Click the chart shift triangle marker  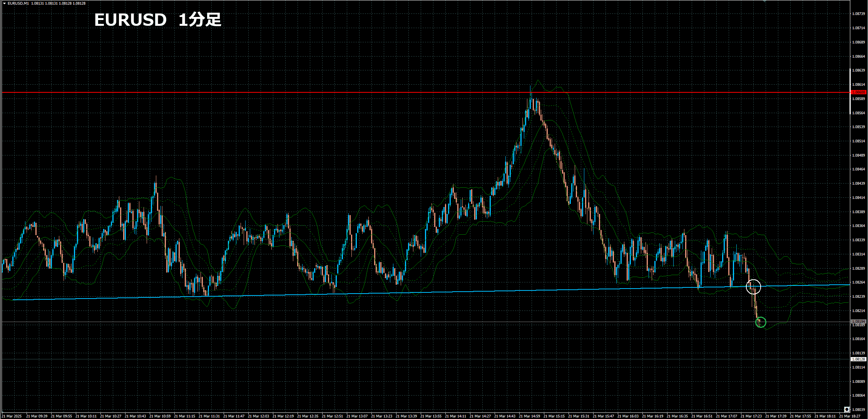[765, 1]
